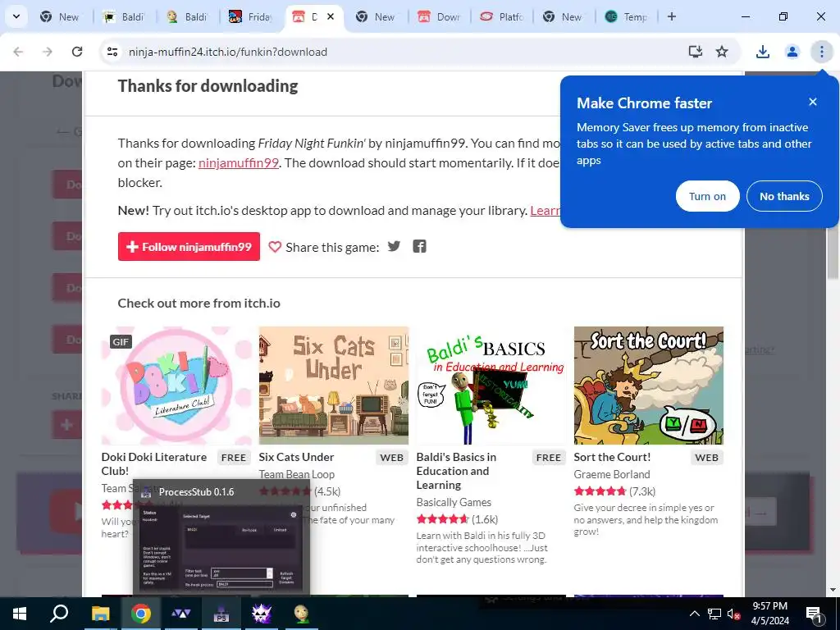
Task: Switch to the Friday Night Funkin tab
Action: click(x=250, y=16)
